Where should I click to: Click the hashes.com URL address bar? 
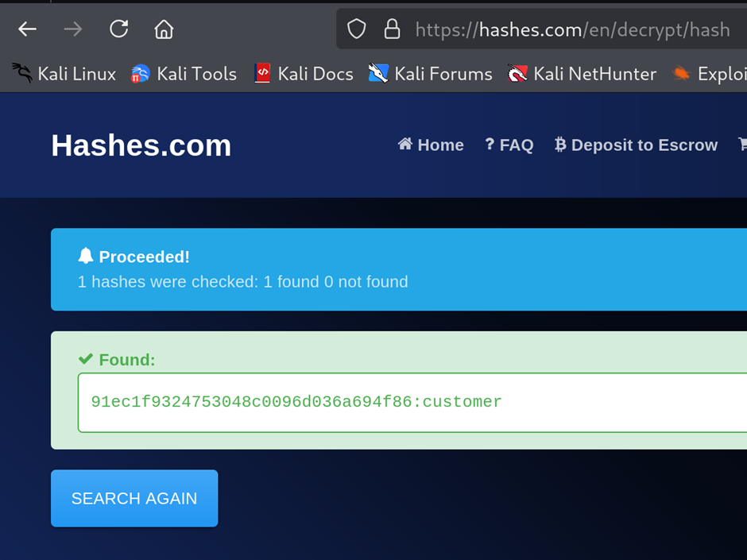coord(542,29)
